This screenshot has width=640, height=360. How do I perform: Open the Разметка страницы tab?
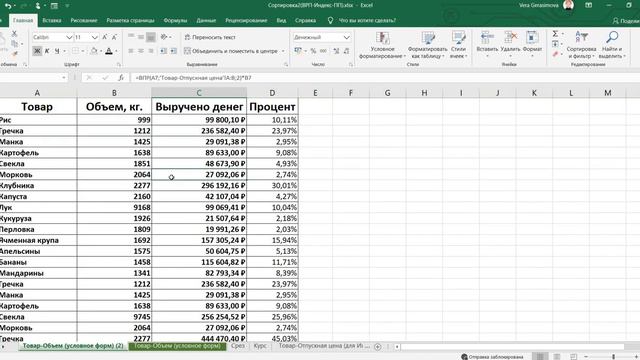(x=130, y=20)
